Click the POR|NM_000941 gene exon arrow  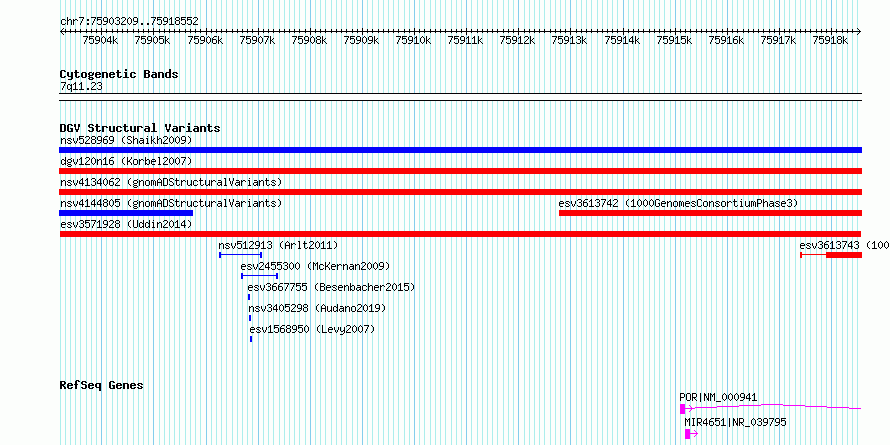tap(686, 409)
